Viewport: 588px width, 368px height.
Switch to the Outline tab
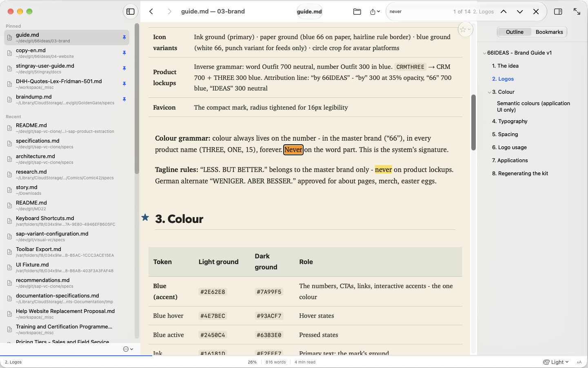(x=515, y=32)
